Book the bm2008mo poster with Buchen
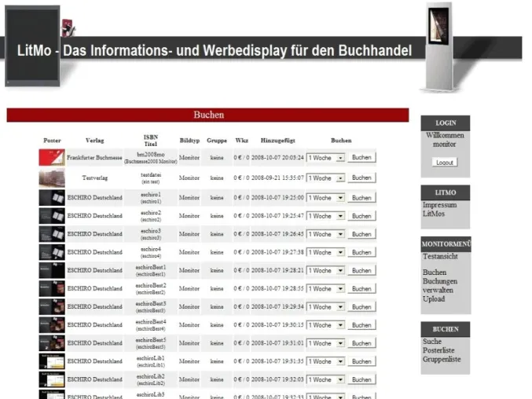The image size is (532, 399). (x=361, y=158)
